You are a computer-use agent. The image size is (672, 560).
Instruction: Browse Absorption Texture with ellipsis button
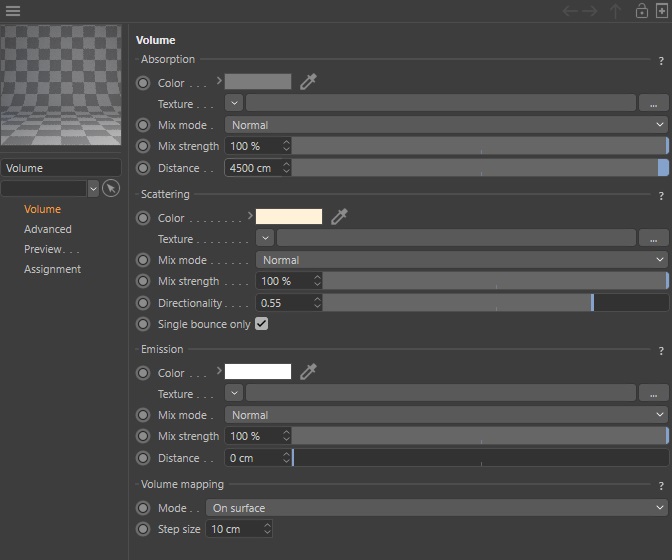pos(653,103)
